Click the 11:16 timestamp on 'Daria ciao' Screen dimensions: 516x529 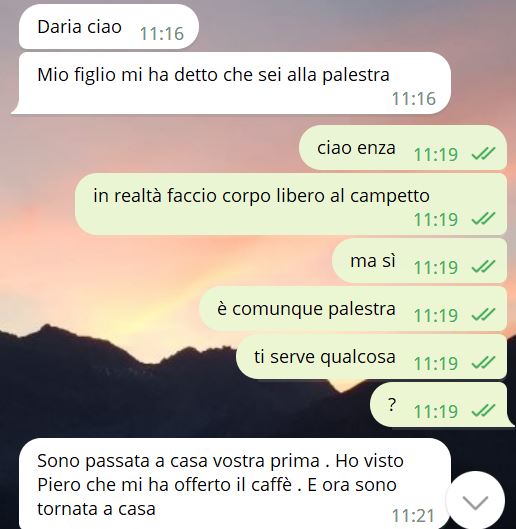(x=162, y=34)
